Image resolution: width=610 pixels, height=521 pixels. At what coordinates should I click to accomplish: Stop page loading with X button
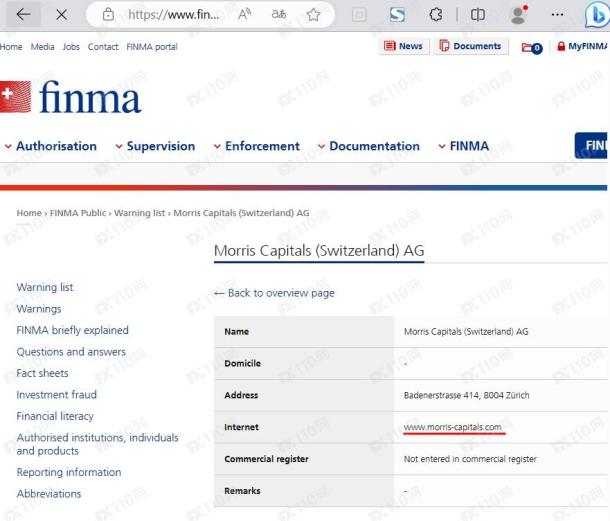point(61,15)
